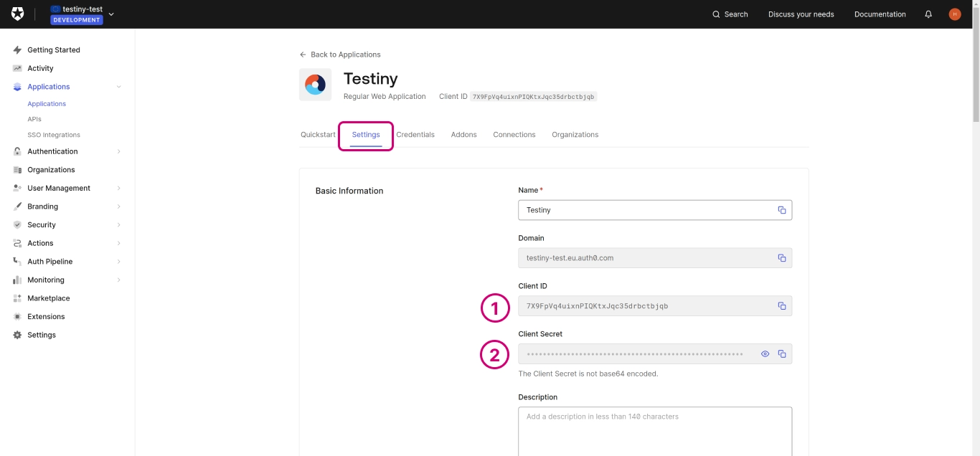Open the user avatar menu
This screenshot has width=980, height=456.
pos(954,14)
